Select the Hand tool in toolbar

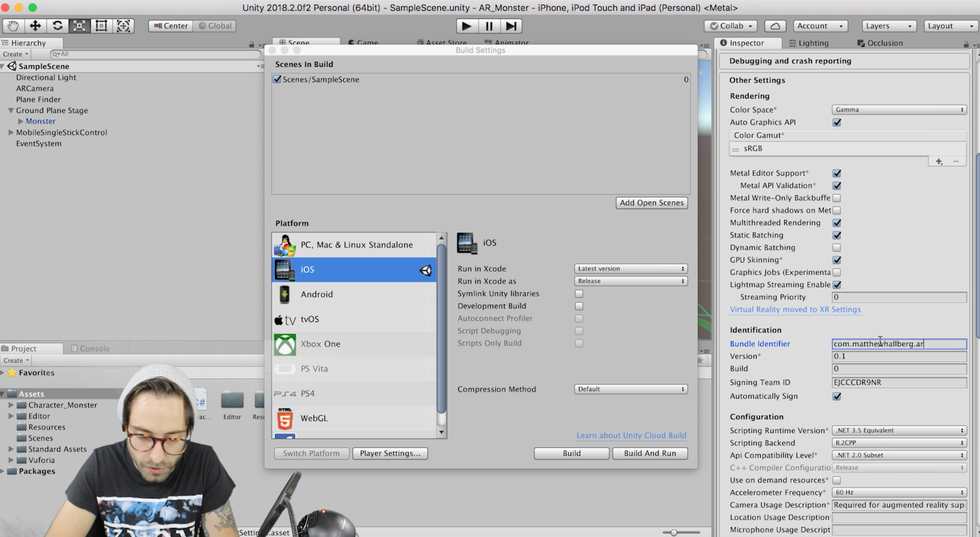[13, 26]
